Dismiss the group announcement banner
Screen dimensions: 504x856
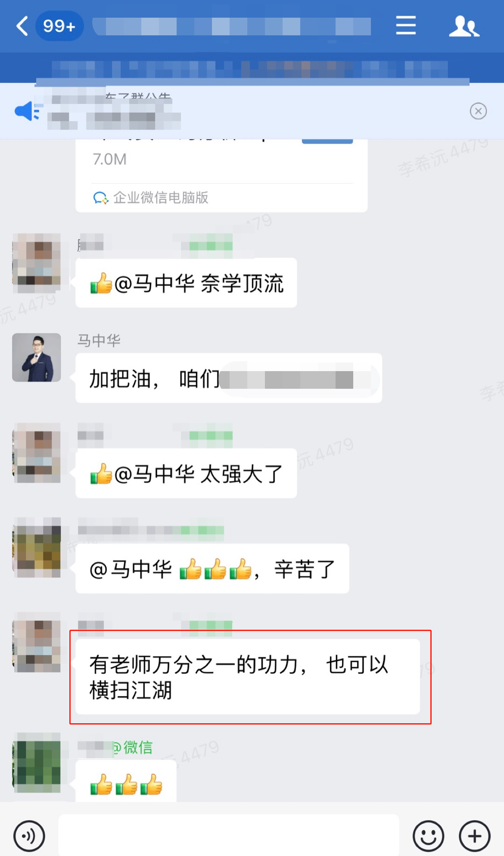point(478,111)
